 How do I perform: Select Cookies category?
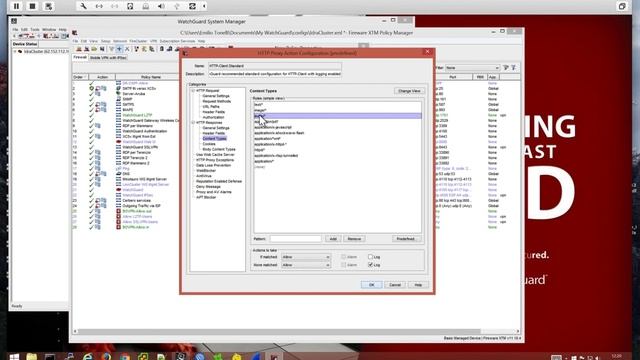click(x=209, y=144)
